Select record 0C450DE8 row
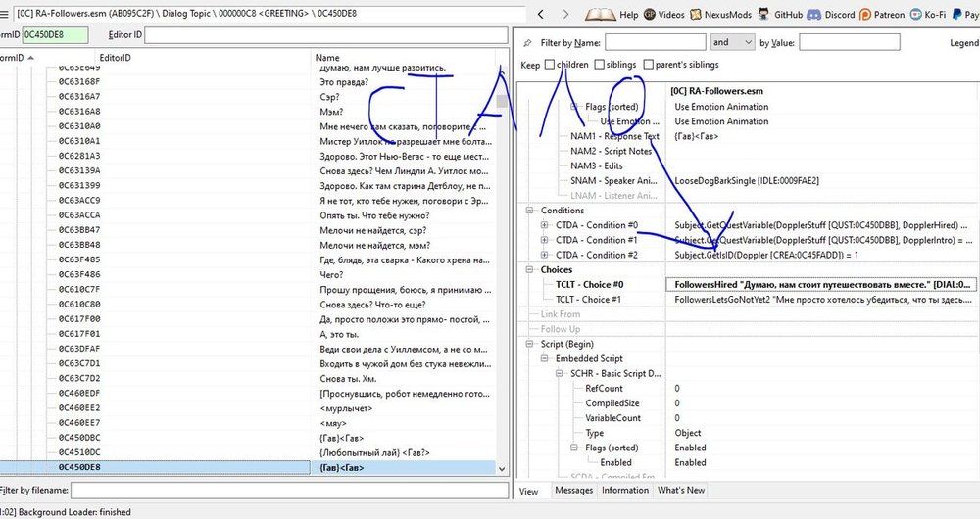The image size is (980, 519). pyautogui.click(x=249, y=467)
